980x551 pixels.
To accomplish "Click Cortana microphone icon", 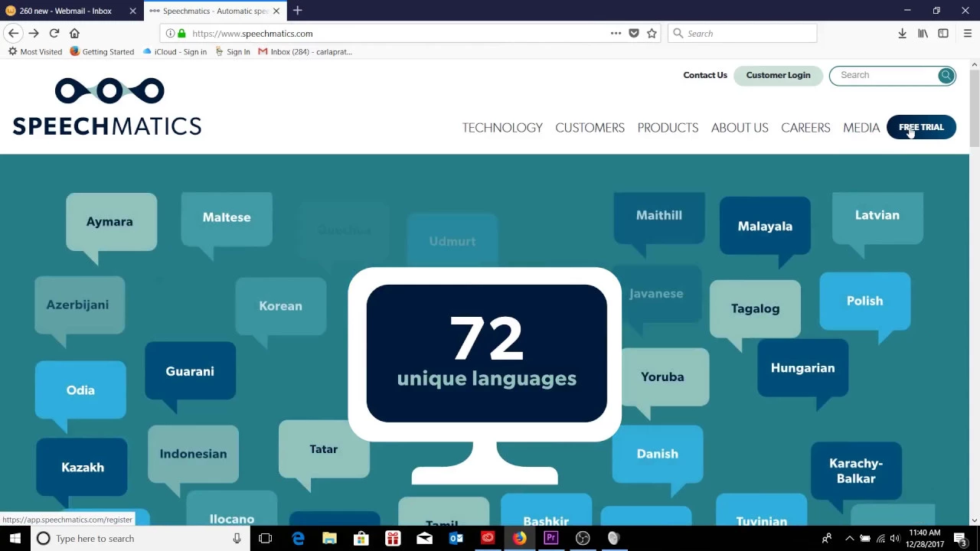I will [237, 539].
